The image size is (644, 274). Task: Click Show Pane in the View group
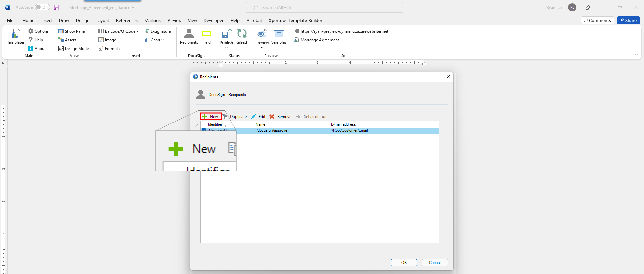(71, 31)
